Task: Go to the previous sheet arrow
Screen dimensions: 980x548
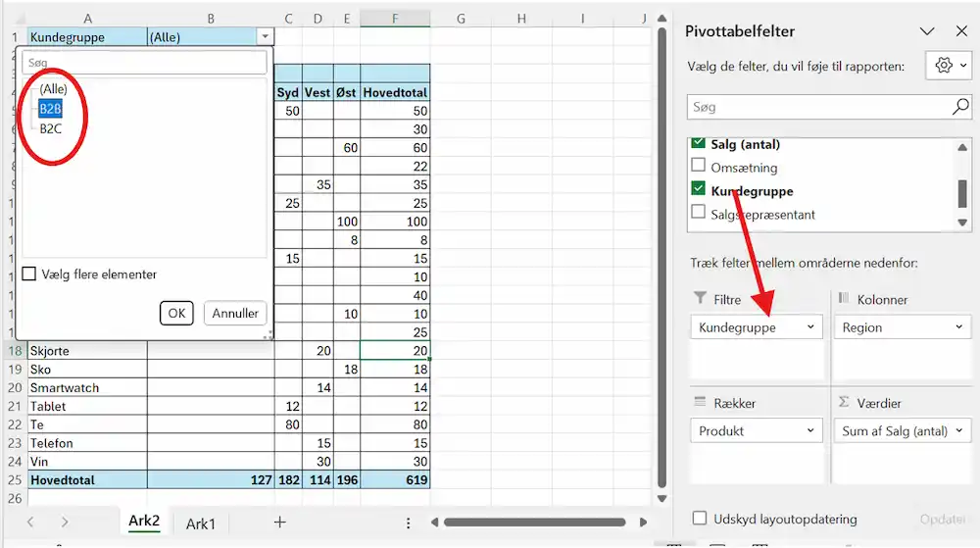Action: pyautogui.click(x=30, y=523)
